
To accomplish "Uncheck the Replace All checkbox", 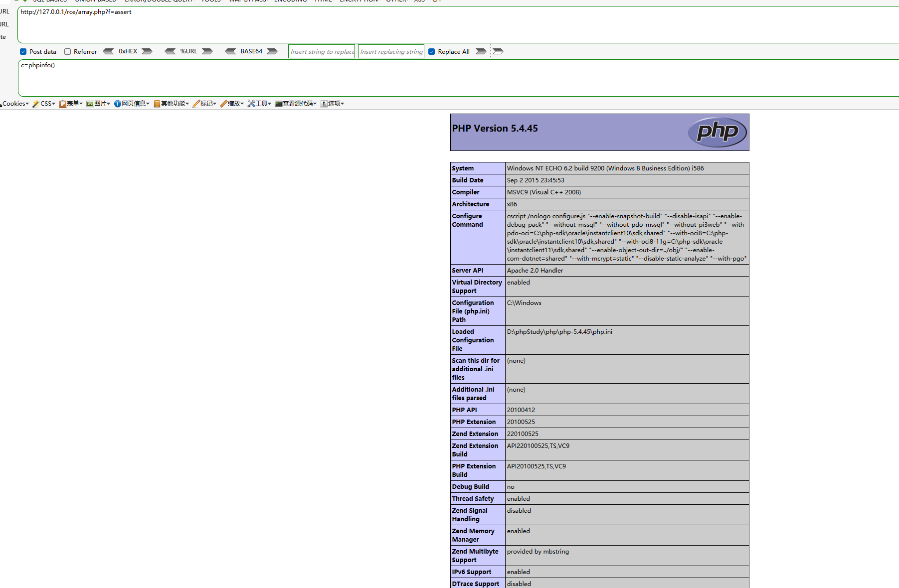I will pos(432,52).
